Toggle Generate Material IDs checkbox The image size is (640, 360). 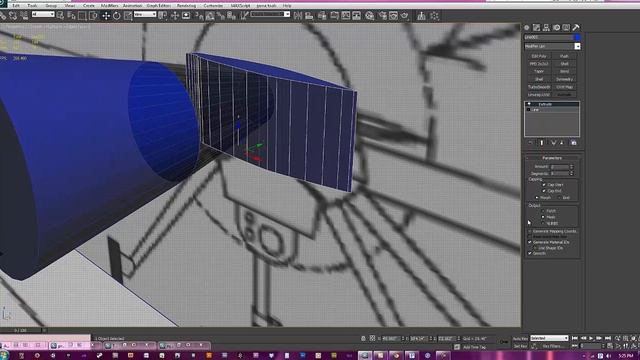click(530, 242)
